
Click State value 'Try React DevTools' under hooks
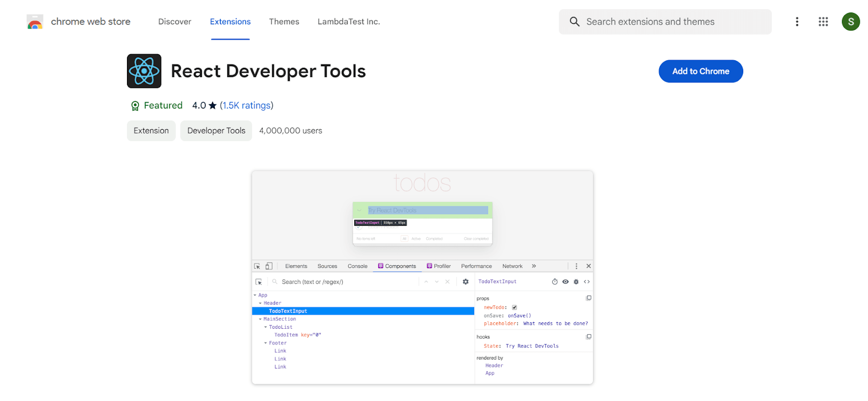pos(532,346)
